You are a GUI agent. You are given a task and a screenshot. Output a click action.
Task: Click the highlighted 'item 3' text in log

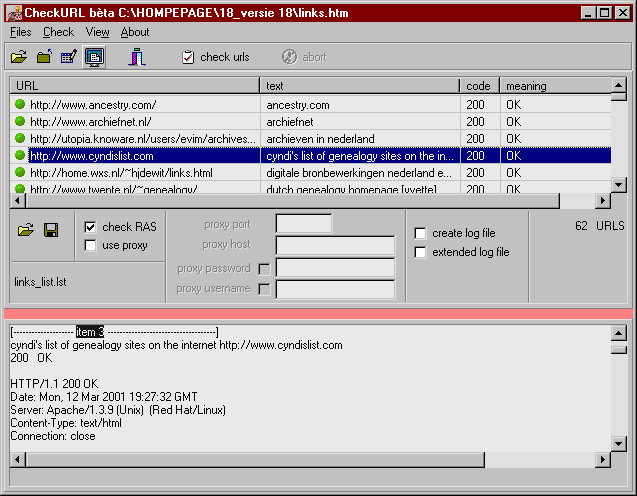90,332
